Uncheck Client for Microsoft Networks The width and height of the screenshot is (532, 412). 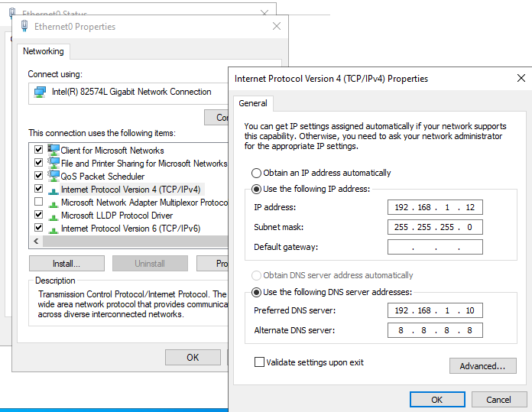pos(39,149)
